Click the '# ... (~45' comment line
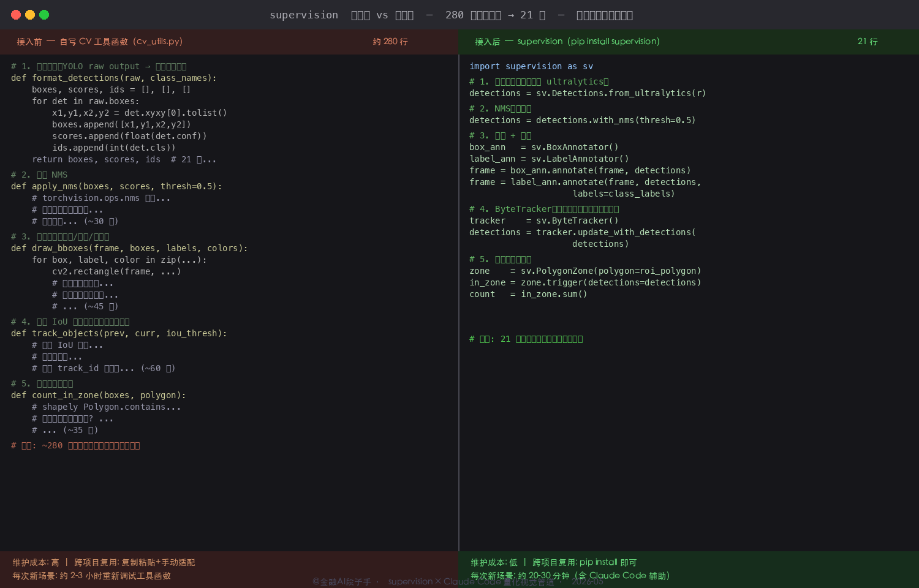The image size is (919, 588). (85, 306)
